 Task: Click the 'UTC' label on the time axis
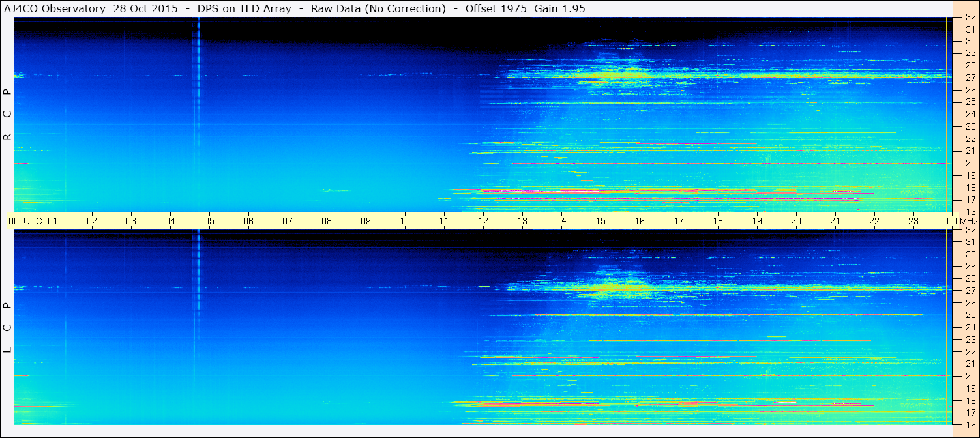point(33,222)
